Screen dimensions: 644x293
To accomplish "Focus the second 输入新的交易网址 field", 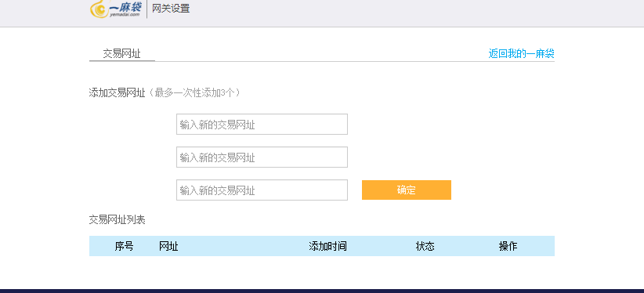I will (x=262, y=157).
